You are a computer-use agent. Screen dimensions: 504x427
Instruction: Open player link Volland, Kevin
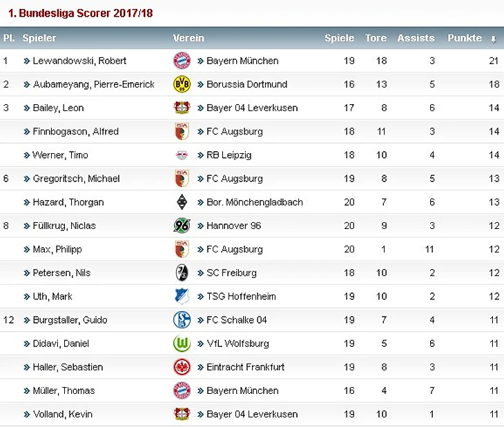pos(62,414)
